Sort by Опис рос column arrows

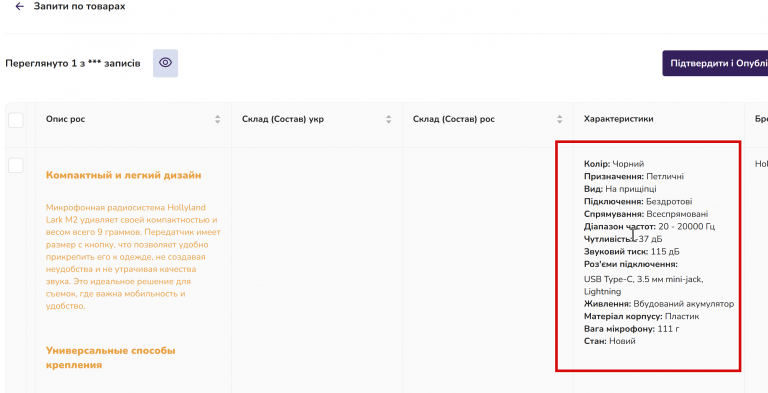coord(217,119)
